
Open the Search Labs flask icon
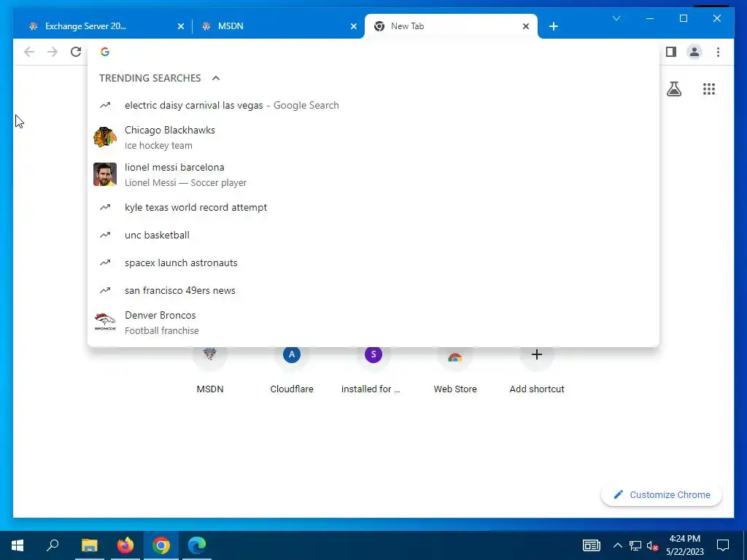coord(673,89)
